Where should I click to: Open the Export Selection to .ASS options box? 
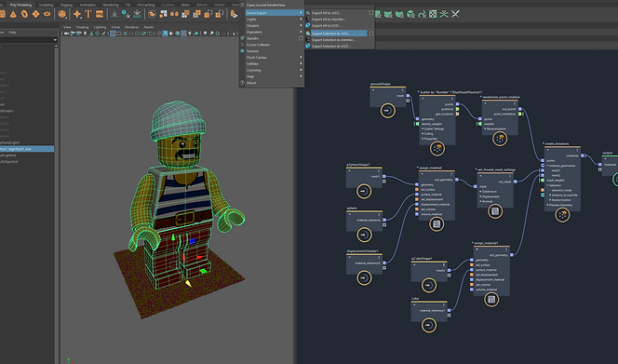(x=370, y=34)
